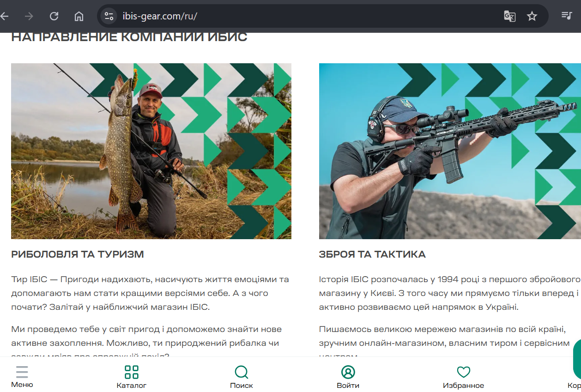The height and width of the screenshot is (392, 581).
Task: Bookmark page with the star icon
Action: [532, 16]
